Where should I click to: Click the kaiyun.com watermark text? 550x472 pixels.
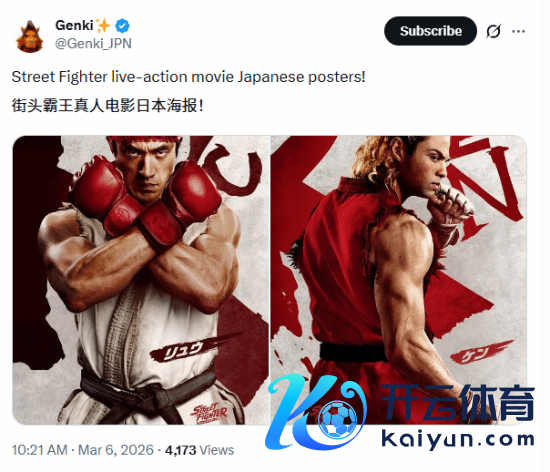pyautogui.click(x=457, y=438)
